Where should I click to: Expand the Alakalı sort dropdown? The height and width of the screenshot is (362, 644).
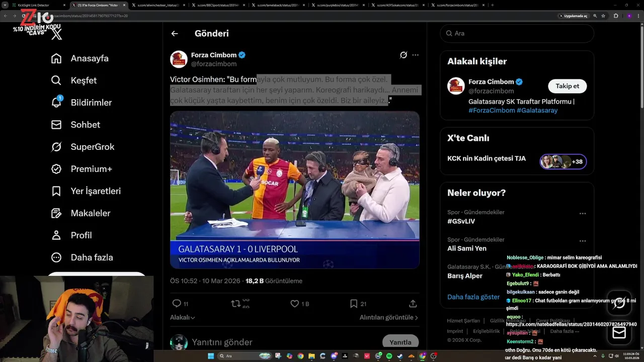pos(183,318)
